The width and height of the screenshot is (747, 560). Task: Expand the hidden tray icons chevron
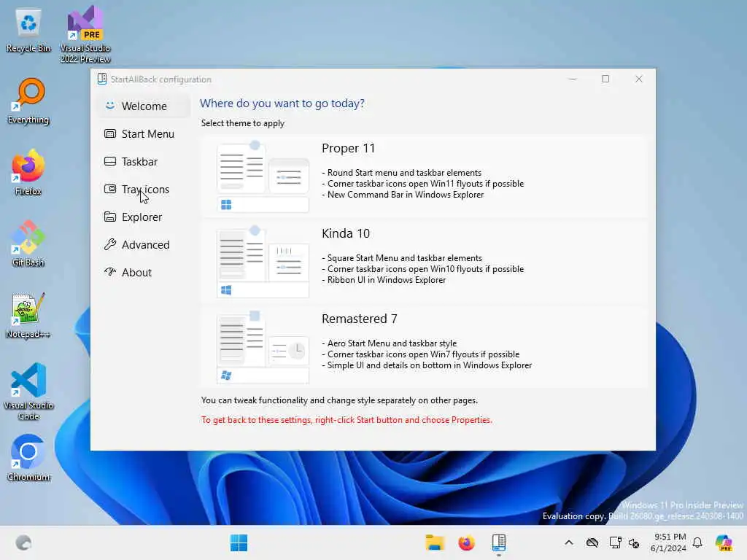pyautogui.click(x=569, y=542)
